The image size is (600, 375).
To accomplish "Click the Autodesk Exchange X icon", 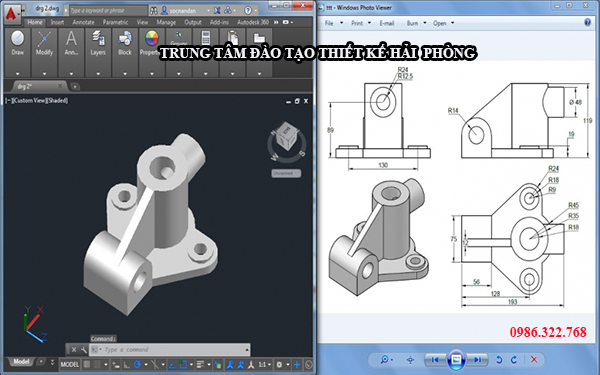I will [217, 10].
